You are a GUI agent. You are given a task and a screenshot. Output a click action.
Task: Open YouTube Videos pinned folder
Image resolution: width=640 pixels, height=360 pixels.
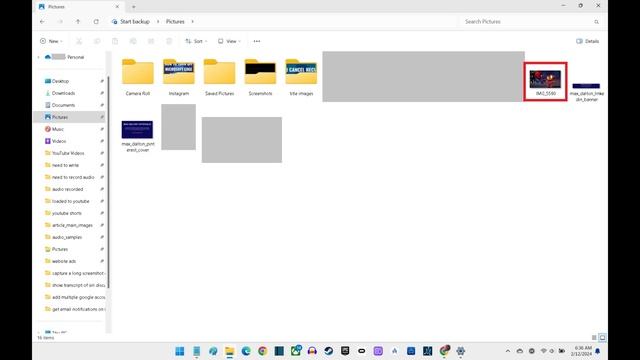click(68, 153)
